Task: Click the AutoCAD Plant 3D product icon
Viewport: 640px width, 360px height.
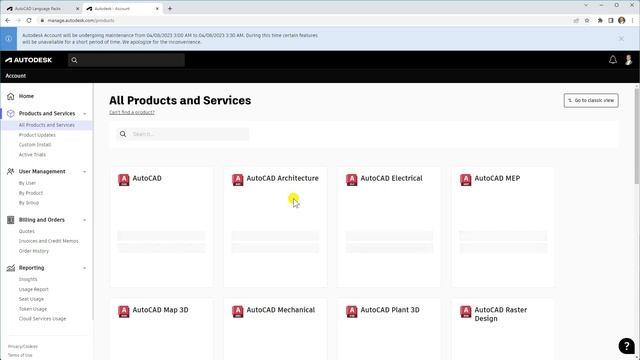Action: [x=351, y=311]
